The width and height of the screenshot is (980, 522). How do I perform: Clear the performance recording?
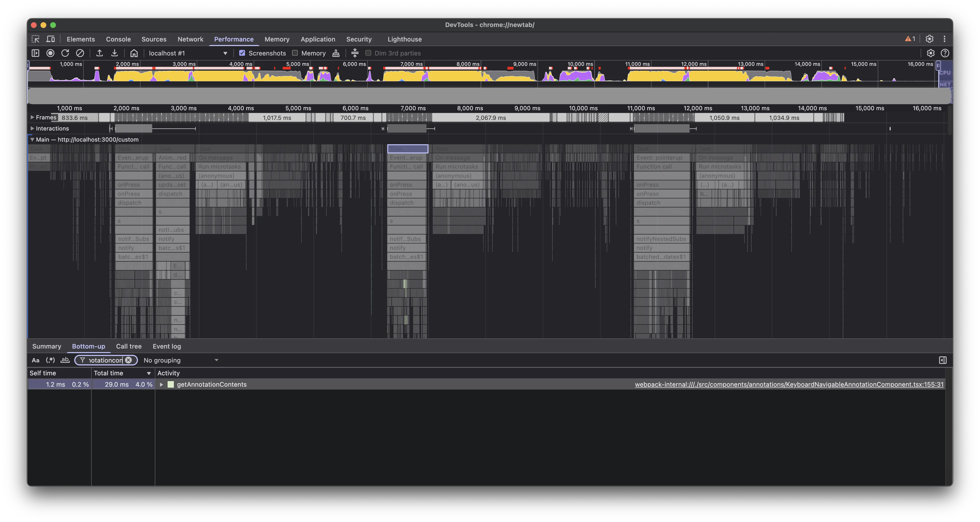[x=80, y=53]
